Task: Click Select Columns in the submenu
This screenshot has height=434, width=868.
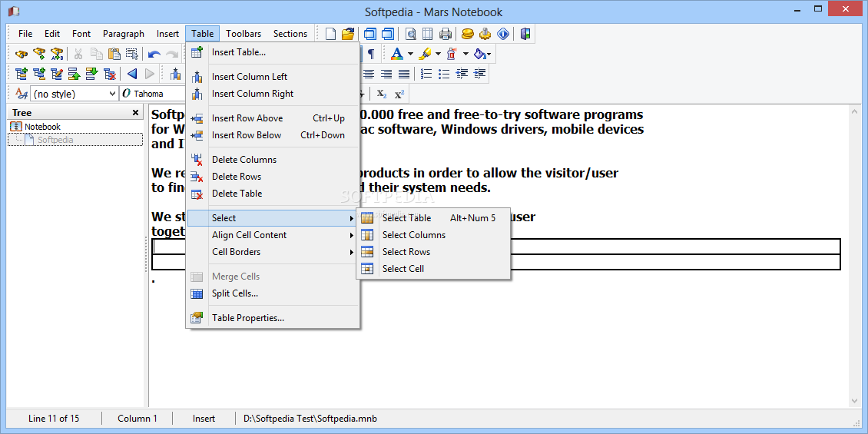Action: (x=433, y=235)
